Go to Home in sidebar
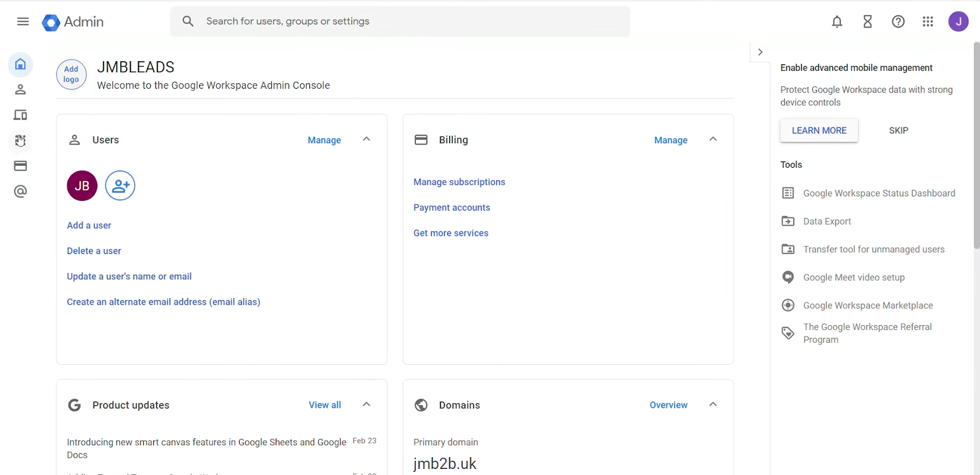The width and height of the screenshot is (980, 475). click(20, 64)
